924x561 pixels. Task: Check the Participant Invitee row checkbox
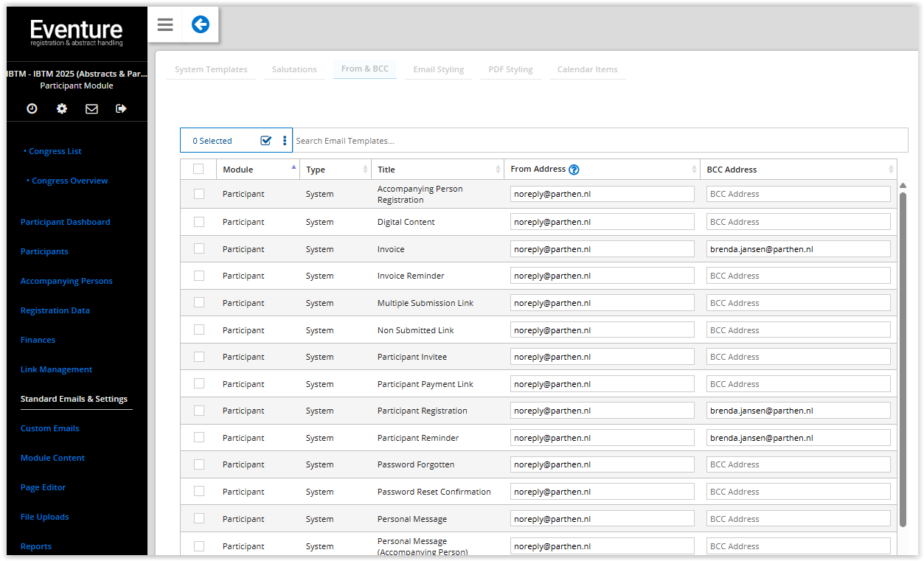[x=199, y=356]
